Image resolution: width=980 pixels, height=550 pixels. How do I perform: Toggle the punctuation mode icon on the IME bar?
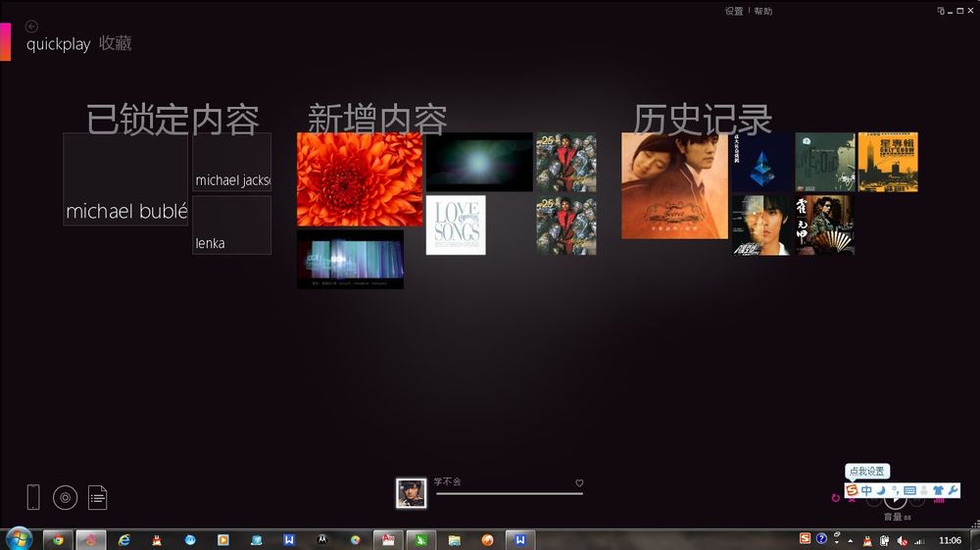895,490
